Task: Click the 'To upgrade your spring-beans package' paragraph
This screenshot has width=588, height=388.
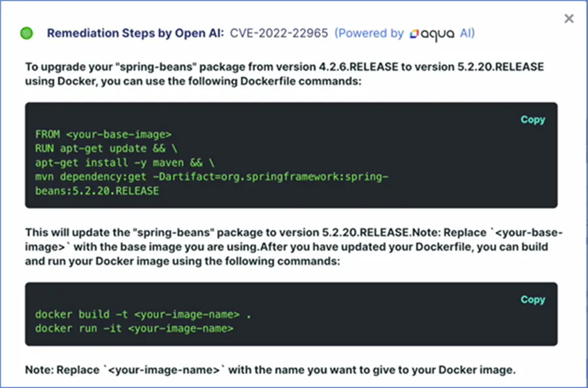Action: 285,74
